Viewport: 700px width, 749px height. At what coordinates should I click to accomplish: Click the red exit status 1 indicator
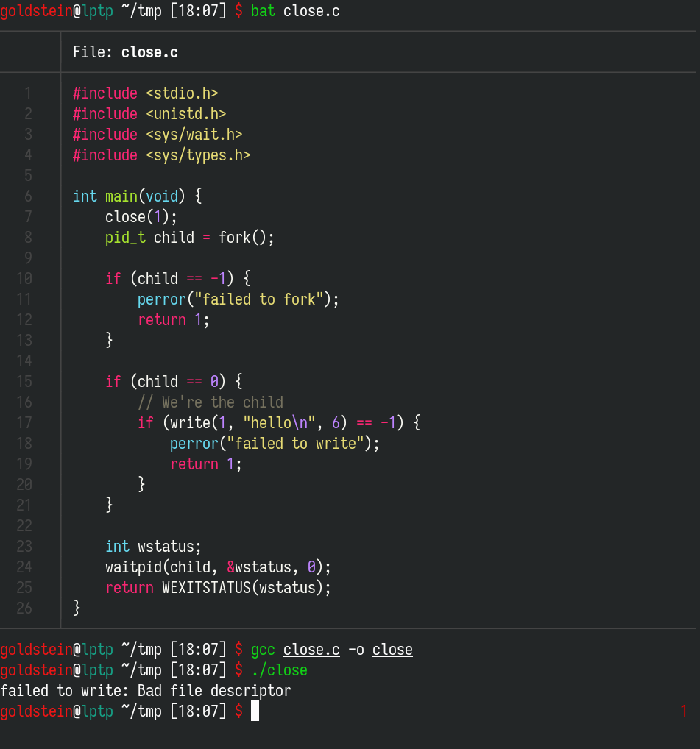click(684, 711)
